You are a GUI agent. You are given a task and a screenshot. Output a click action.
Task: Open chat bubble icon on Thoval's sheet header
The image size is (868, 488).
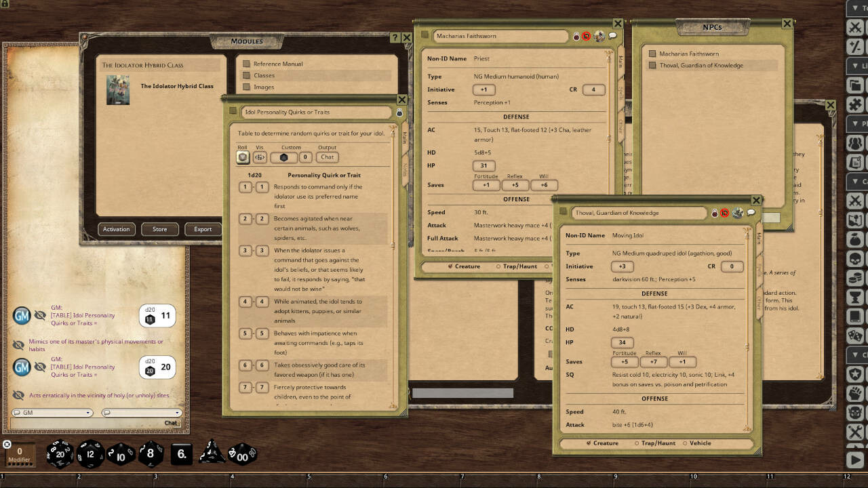point(751,213)
